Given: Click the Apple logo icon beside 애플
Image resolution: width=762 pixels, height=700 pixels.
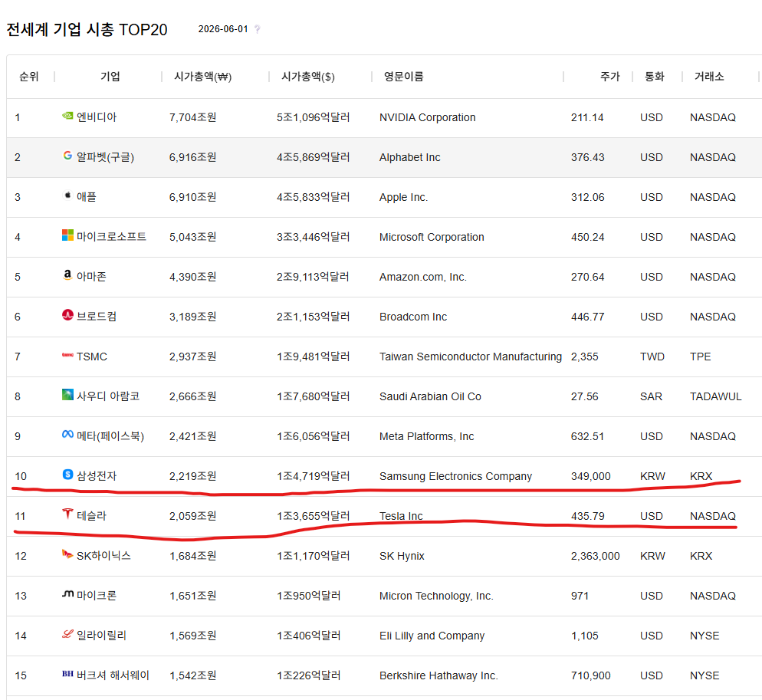Looking at the screenshot, I should (x=67, y=195).
